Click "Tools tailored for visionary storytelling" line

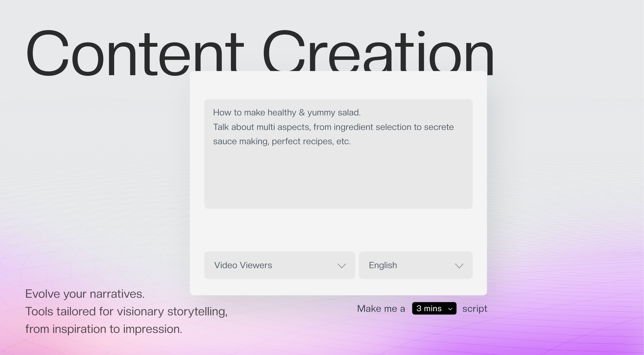(126, 311)
